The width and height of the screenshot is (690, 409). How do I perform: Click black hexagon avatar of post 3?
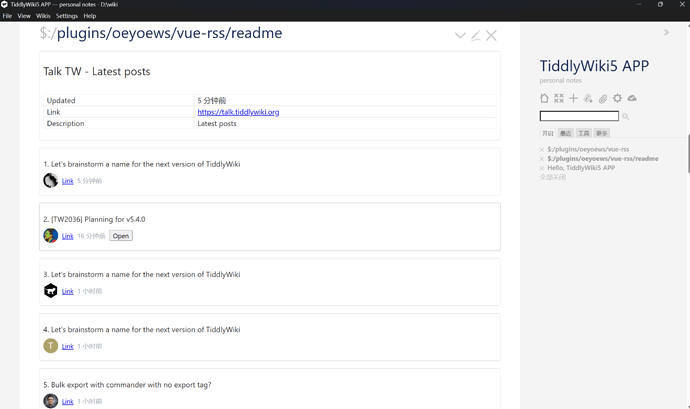[51, 291]
